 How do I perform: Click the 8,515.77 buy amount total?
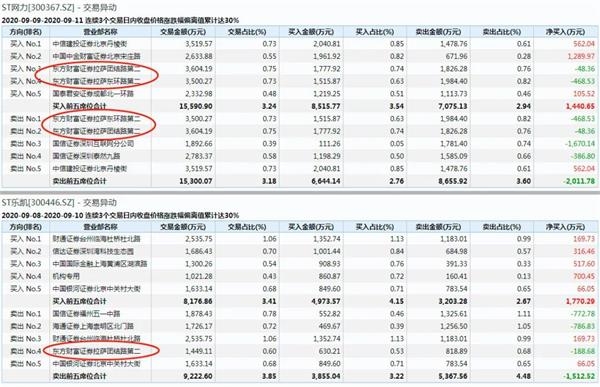coord(326,106)
